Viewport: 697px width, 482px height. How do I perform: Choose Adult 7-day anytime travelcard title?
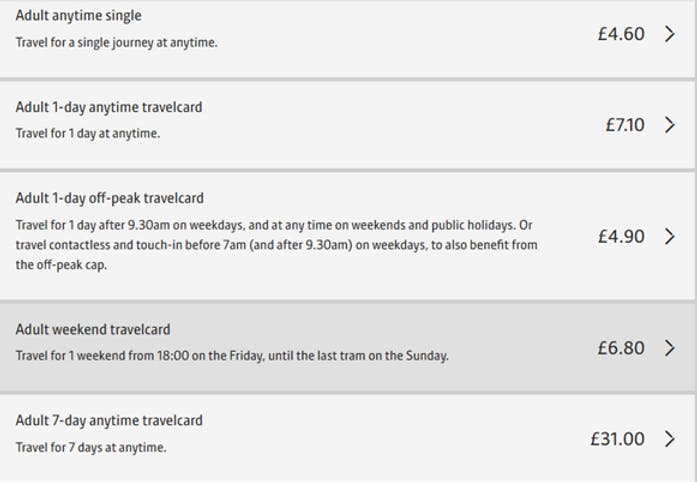[x=109, y=421]
